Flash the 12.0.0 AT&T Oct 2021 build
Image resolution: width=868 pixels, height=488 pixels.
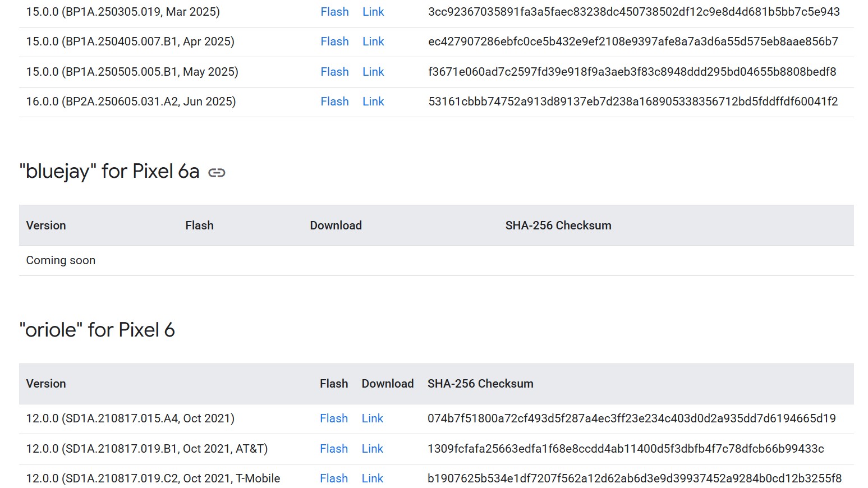[x=334, y=449]
